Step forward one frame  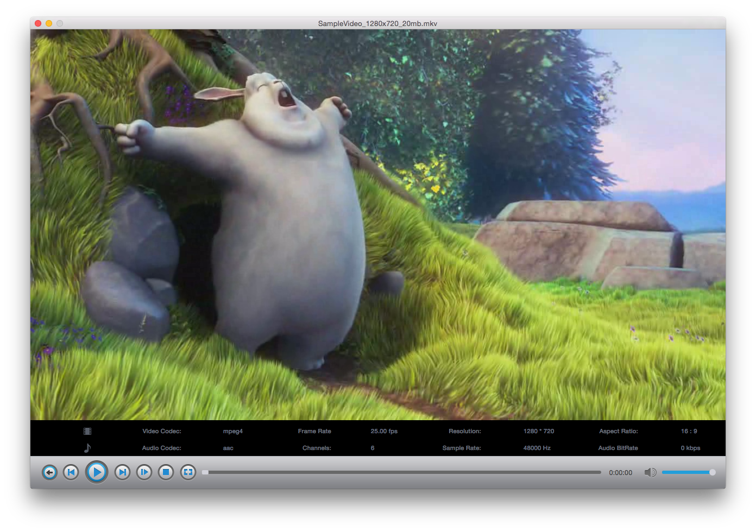tap(144, 472)
